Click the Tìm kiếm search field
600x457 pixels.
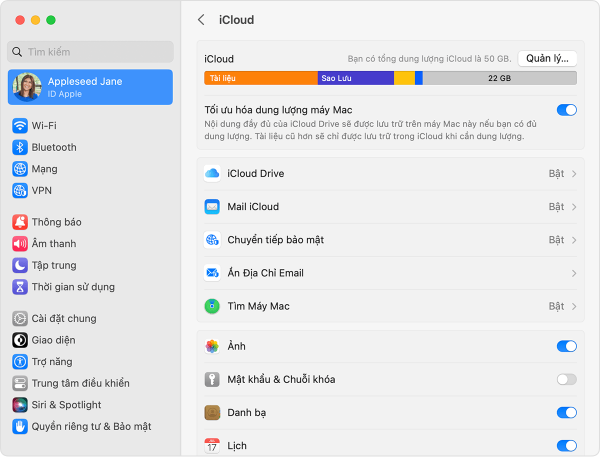coord(90,52)
